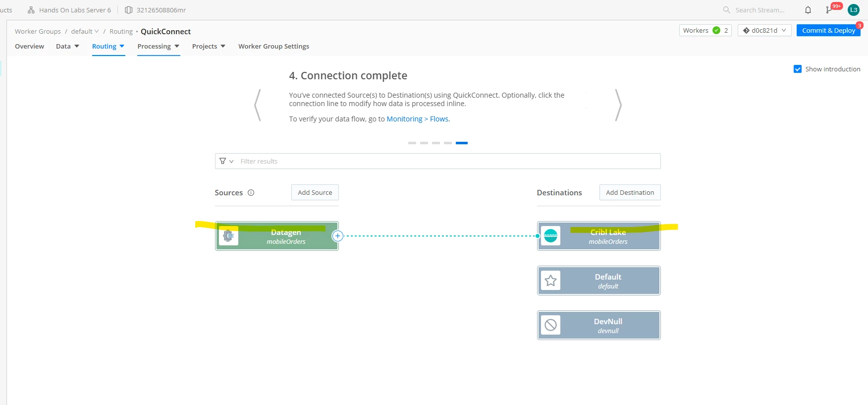
Task: Expand the filter type dropdown chevron
Action: (x=231, y=162)
